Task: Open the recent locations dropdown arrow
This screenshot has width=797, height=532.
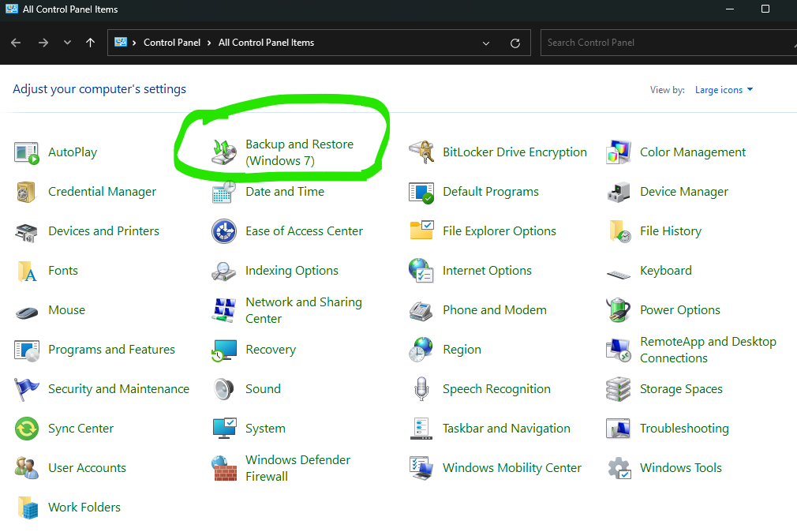Action: point(67,43)
